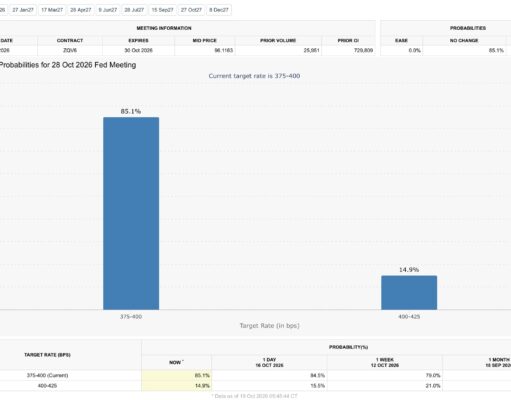Click the 14.9% bar value label
The image size is (511, 400).
(409, 270)
